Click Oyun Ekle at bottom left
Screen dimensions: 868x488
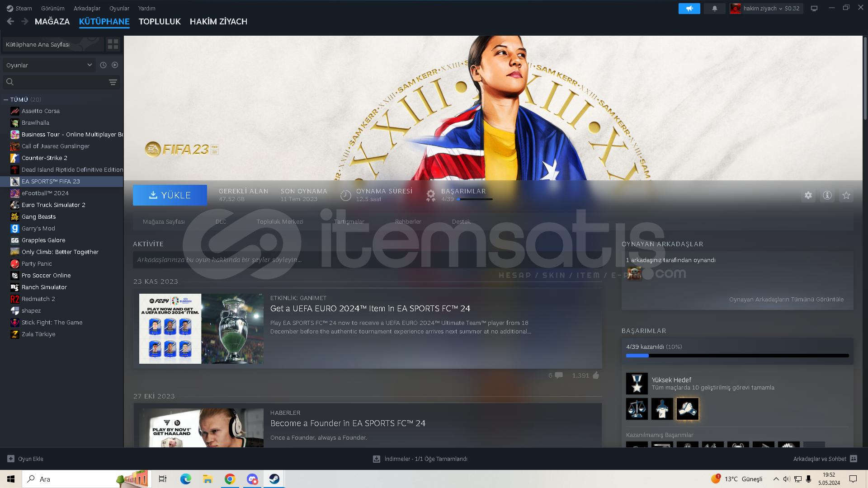pyautogui.click(x=25, y=459)
